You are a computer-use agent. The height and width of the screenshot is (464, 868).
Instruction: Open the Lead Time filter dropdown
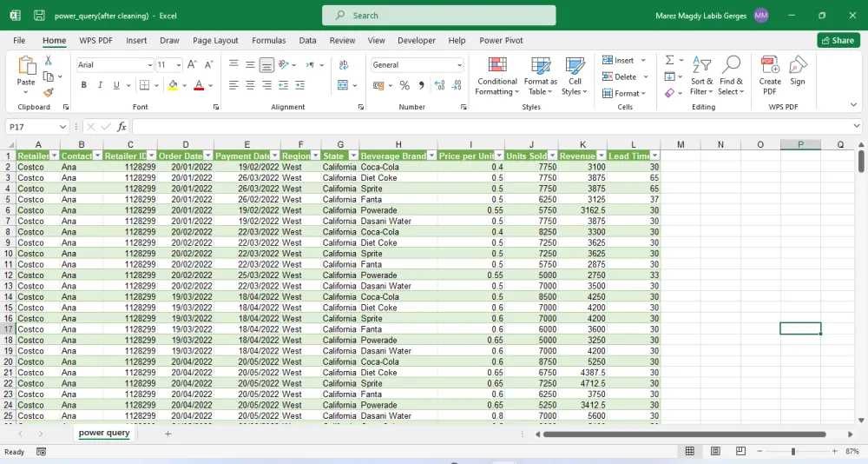(x=654, y=156)
